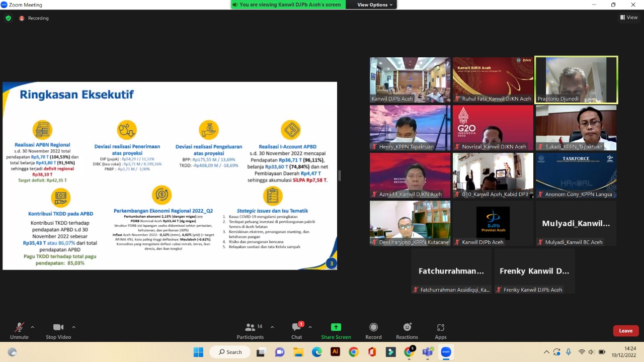Viewport: 644px width, 362px height.
Task: Select Praptono Djunedi's video tile
Action: [576, 80]
